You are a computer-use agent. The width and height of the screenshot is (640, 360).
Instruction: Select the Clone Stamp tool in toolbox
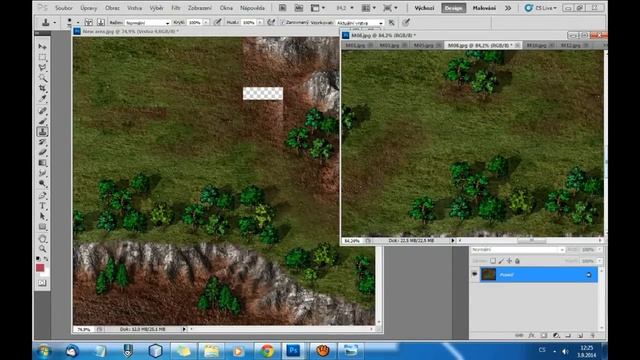tap(42, 131)
